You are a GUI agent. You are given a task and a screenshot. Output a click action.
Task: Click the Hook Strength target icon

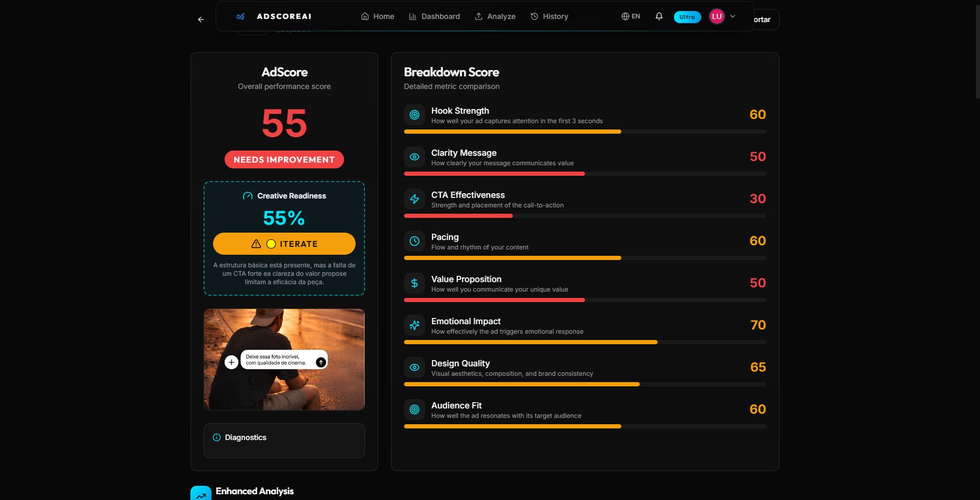414,114
